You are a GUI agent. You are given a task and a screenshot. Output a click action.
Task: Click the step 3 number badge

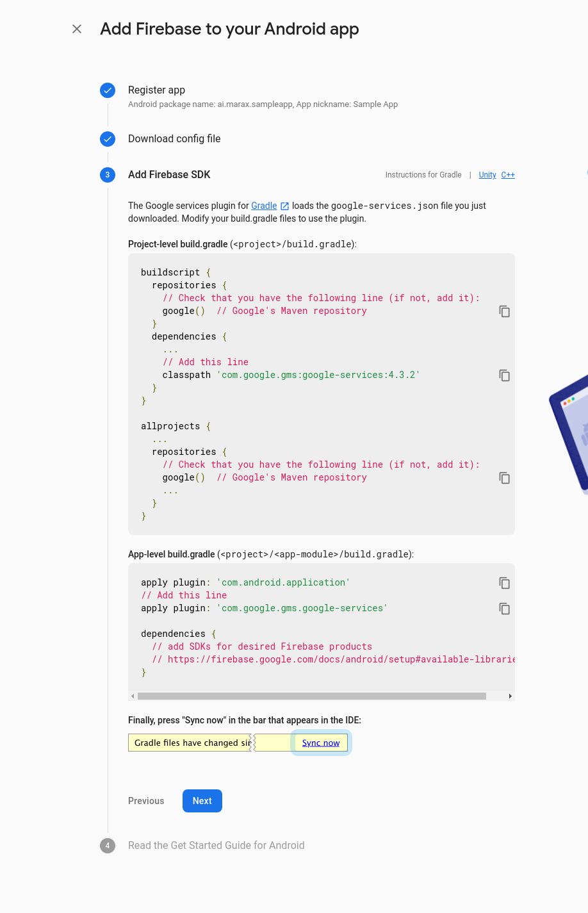click(x=108, y=175)
